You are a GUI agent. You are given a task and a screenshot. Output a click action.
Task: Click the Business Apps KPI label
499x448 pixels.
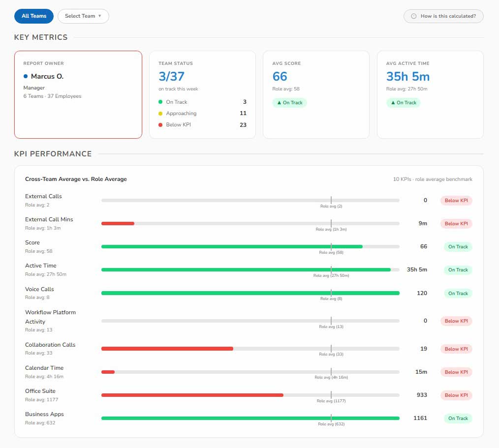click(44, 414)
